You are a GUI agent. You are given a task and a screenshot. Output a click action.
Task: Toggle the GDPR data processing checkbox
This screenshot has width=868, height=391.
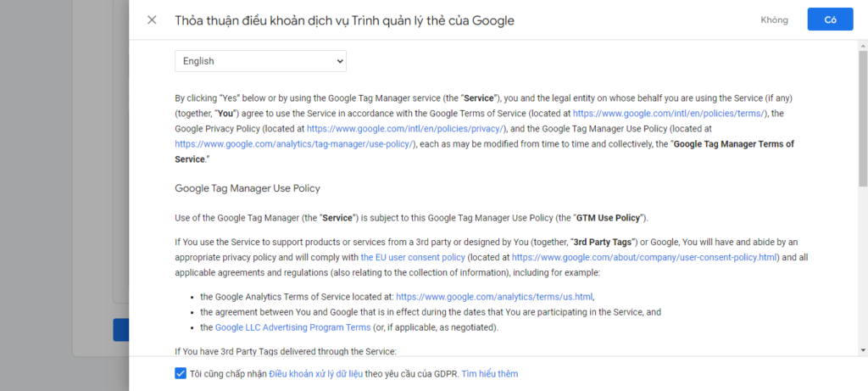click(x=181, y=373)
